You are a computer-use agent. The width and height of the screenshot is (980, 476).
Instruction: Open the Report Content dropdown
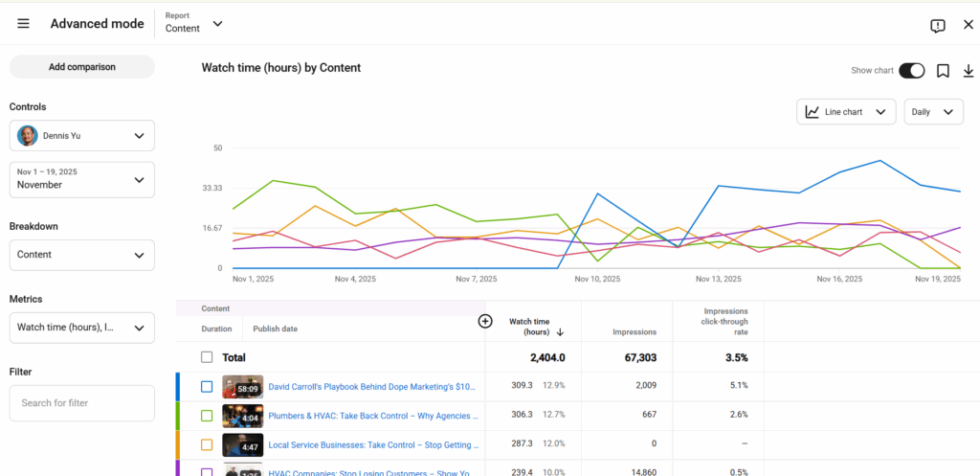pyautogui.click(x=193, y=23)
